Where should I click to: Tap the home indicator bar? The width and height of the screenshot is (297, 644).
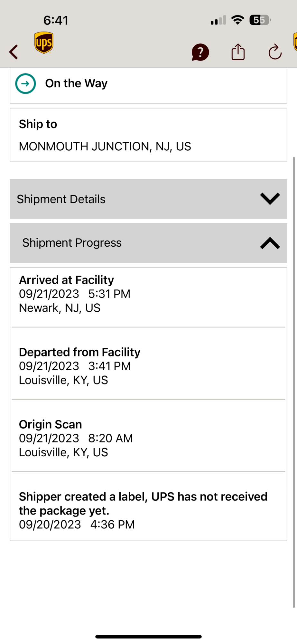(x=148, y=637)
